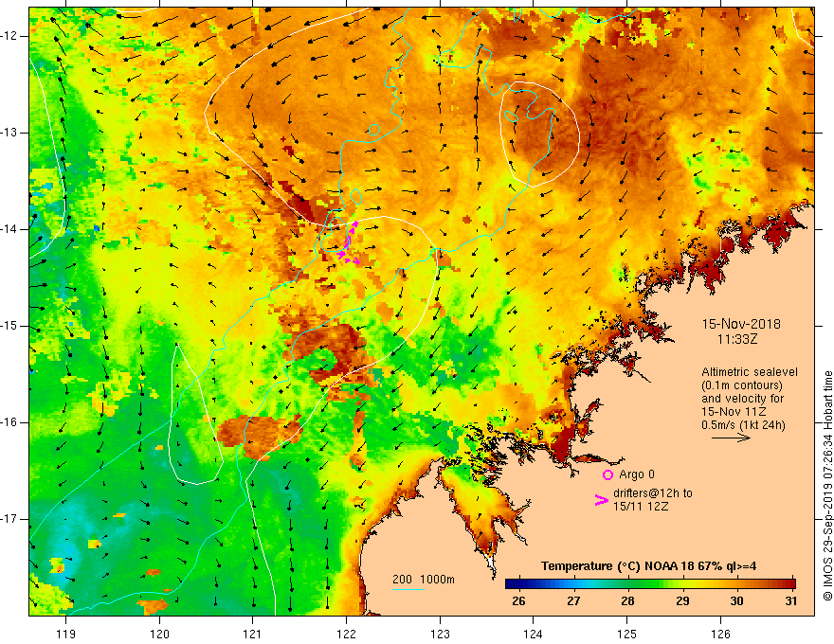Click the longitude axis label 126

click(720, 634)
